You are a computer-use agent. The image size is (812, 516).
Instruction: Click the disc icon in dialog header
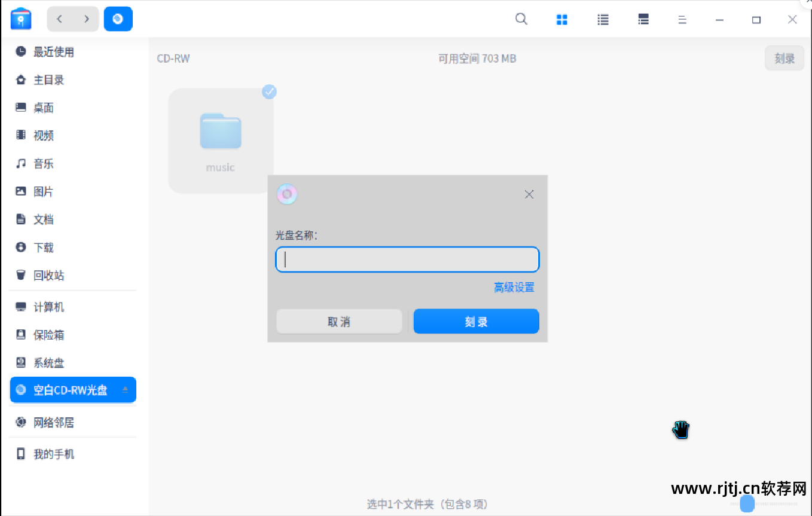(287, 194)
